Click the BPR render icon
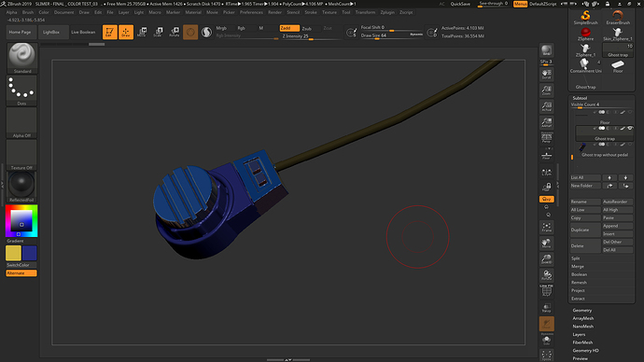 coord(546,50)
